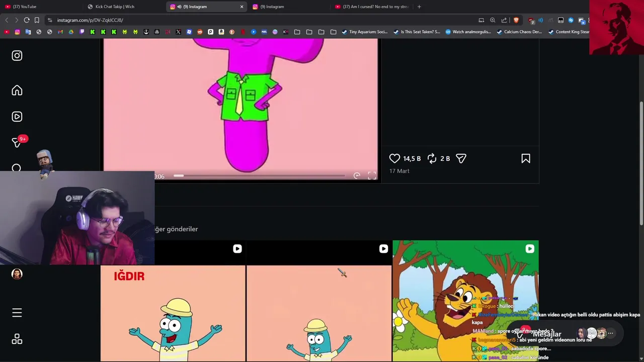Image resolution: width=644 pixels, height=362 pixels.
Task: Go back in browser history
Action: (x=7, y=20)
